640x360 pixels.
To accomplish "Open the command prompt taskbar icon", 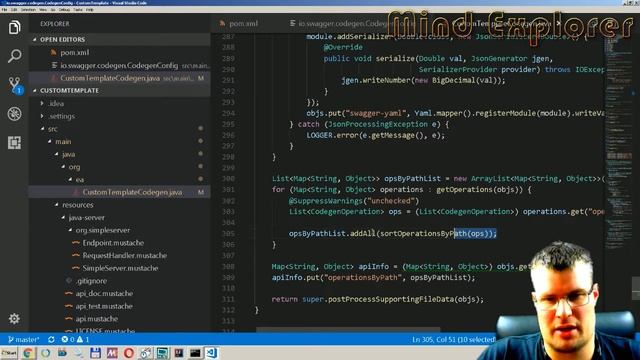I will click(x=195, y=353).
